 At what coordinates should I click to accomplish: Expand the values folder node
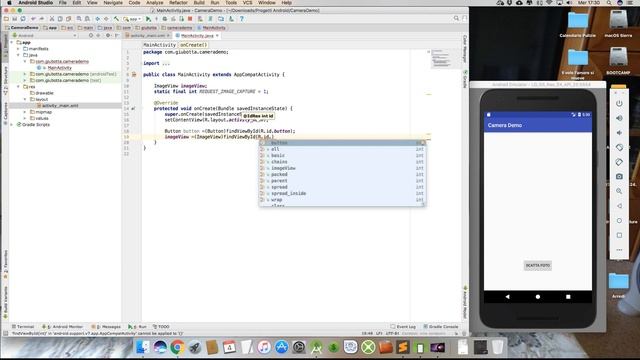point(25,118)
